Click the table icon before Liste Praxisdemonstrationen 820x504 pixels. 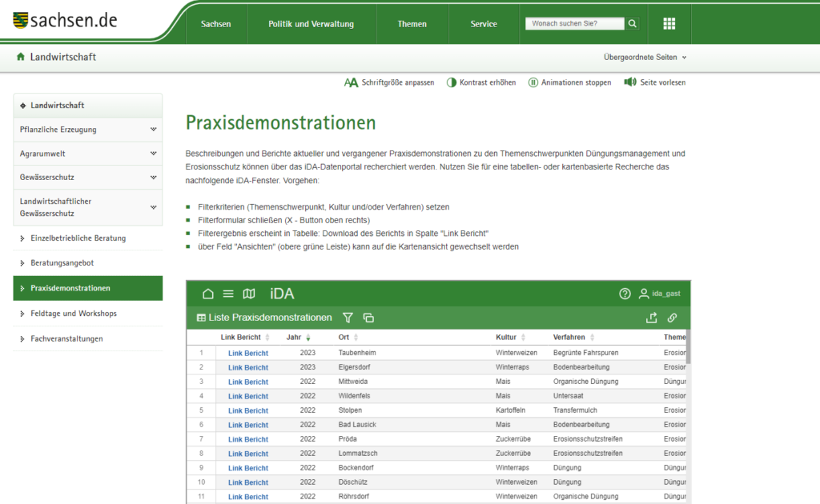[x=201, y=318]
